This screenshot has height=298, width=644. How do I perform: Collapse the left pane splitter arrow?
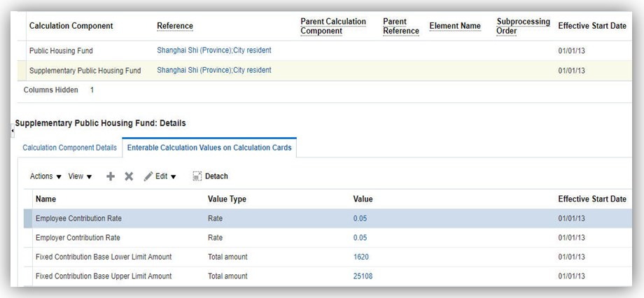click(12, 130)
